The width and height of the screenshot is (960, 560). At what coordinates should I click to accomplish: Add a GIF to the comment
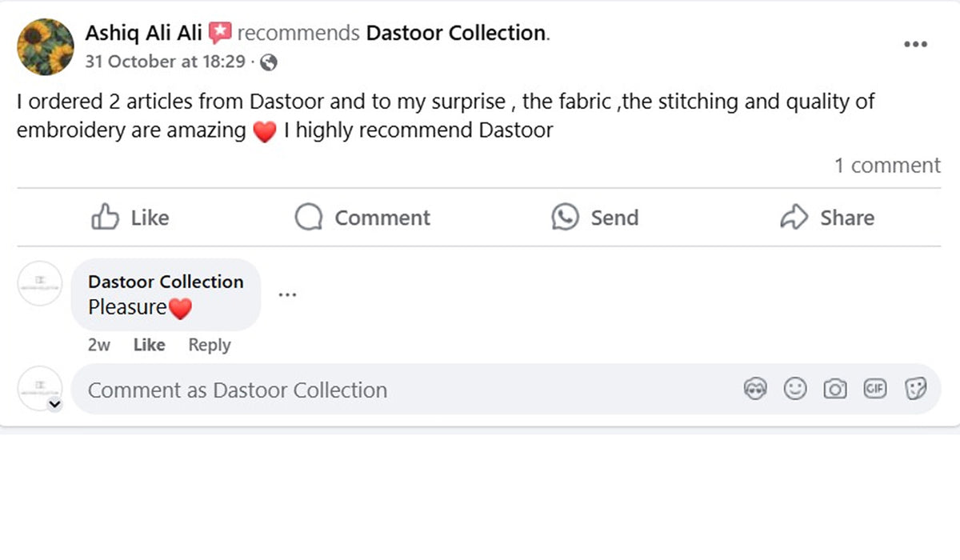tap(875, 390)
